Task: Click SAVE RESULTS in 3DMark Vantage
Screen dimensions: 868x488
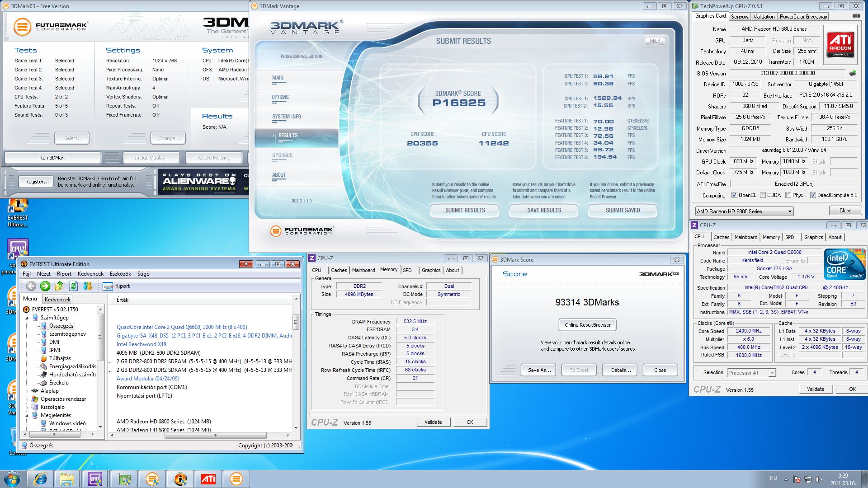Action: (544, 210)
